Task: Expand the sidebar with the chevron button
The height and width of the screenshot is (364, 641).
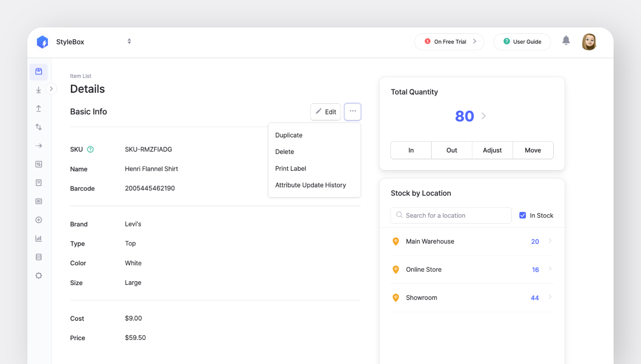Action: (x=51, y=89)
